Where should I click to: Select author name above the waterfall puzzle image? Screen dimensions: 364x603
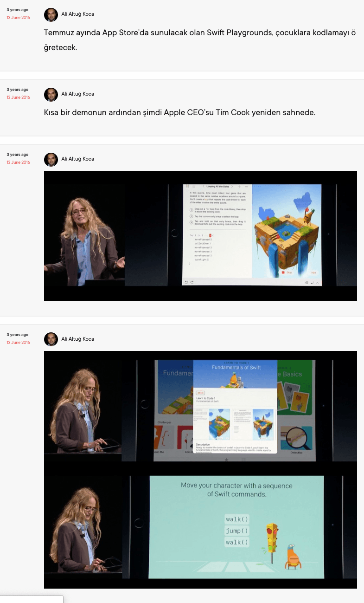click(77, 159)
